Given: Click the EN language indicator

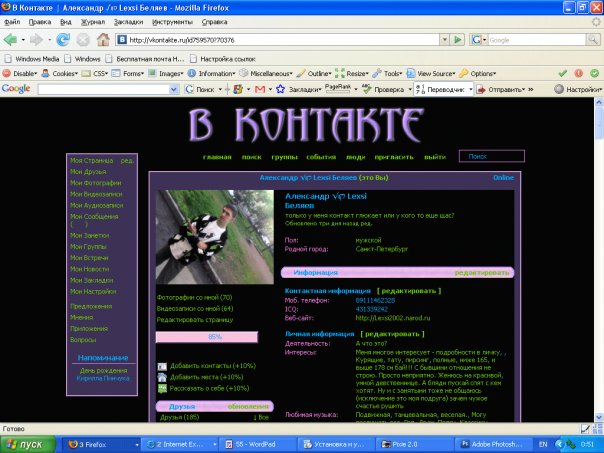Looking at the screenshot, I should coord(543,444).
